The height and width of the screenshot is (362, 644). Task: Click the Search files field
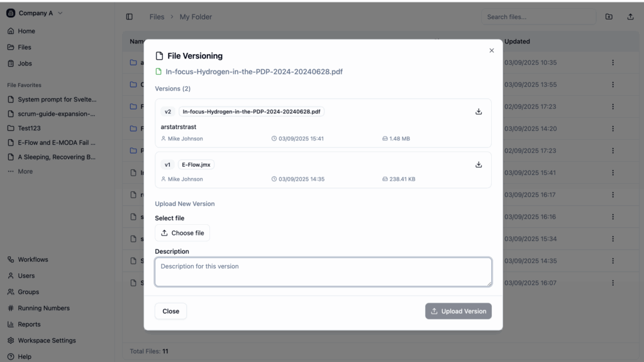(x=538, y=17)
